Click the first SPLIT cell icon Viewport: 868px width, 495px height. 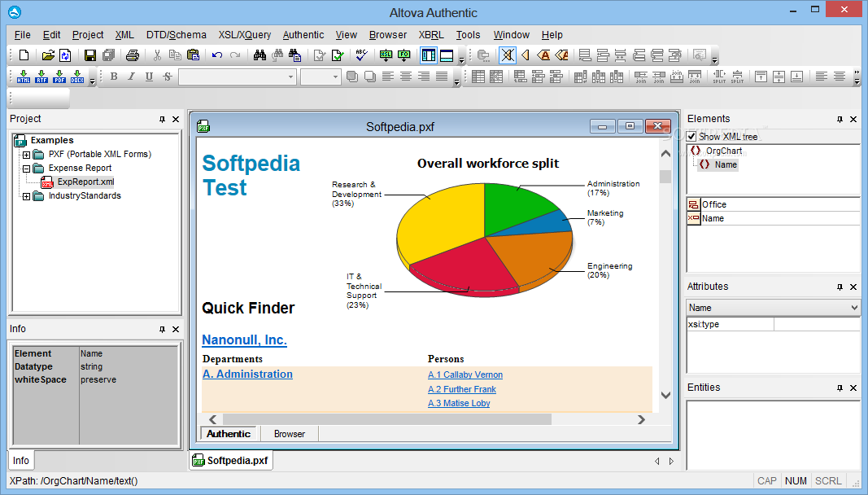point(719,77)
